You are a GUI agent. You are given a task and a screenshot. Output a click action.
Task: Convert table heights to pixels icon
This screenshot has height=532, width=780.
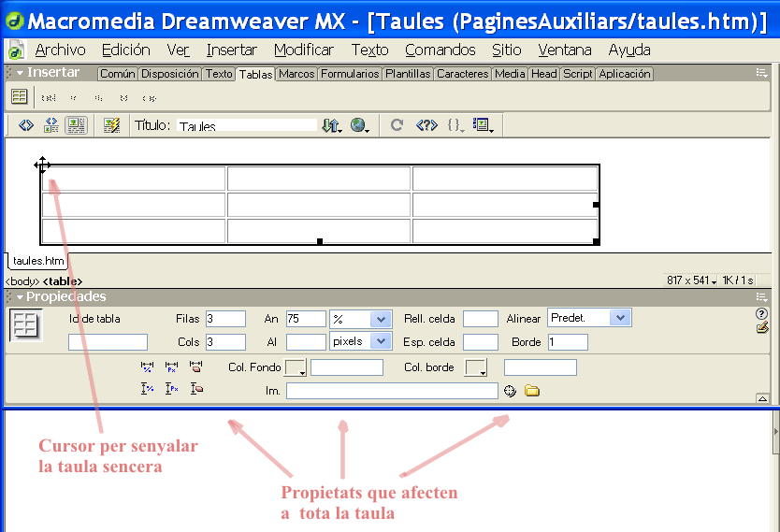(x=172, y=388)
